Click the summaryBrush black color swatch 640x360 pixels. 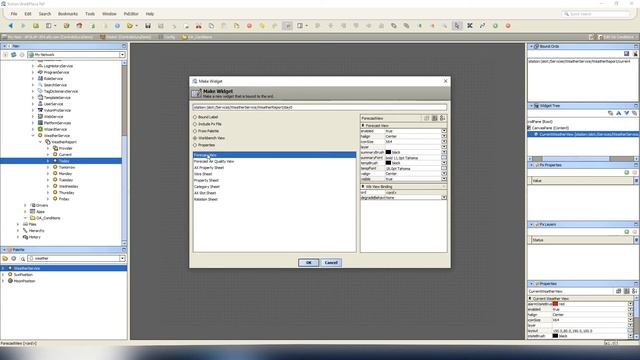[389, 152]
